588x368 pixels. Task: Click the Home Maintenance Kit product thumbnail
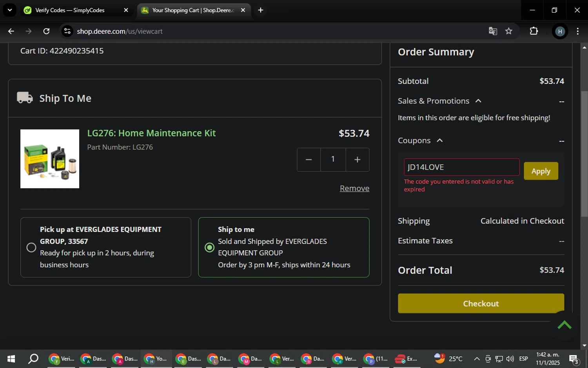(50, 159)
